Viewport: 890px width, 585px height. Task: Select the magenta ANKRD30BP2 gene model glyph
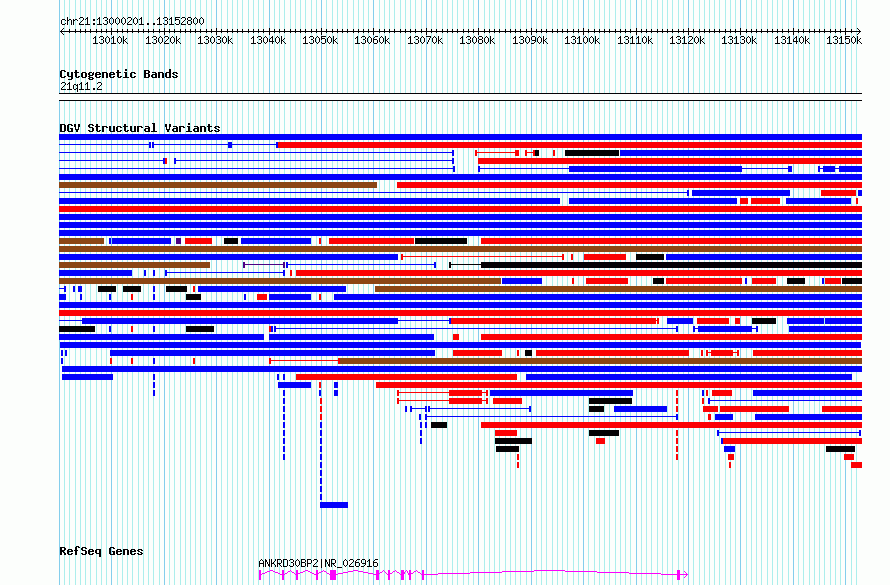tap(473, 575)
